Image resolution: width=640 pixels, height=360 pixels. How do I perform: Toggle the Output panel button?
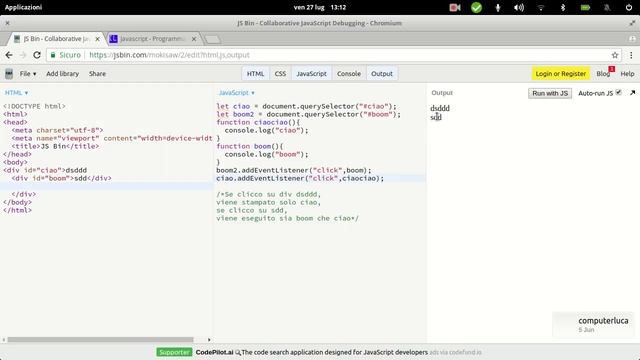click(x=382, y=74)
